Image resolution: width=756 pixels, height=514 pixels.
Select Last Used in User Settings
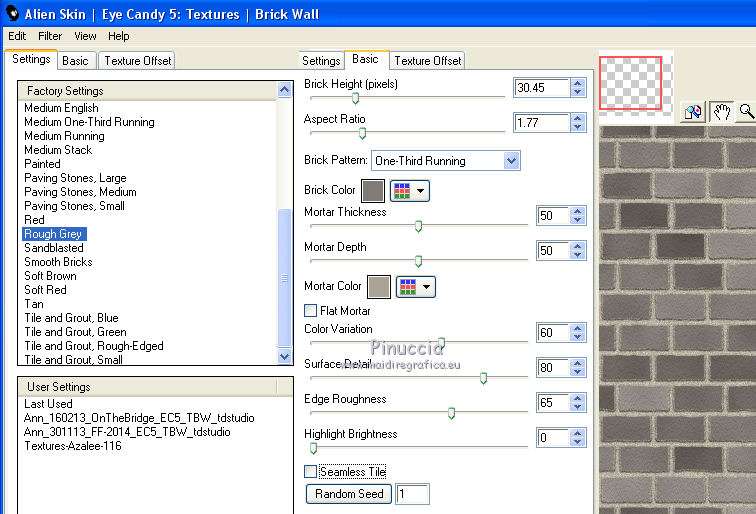tap(48, 404)
